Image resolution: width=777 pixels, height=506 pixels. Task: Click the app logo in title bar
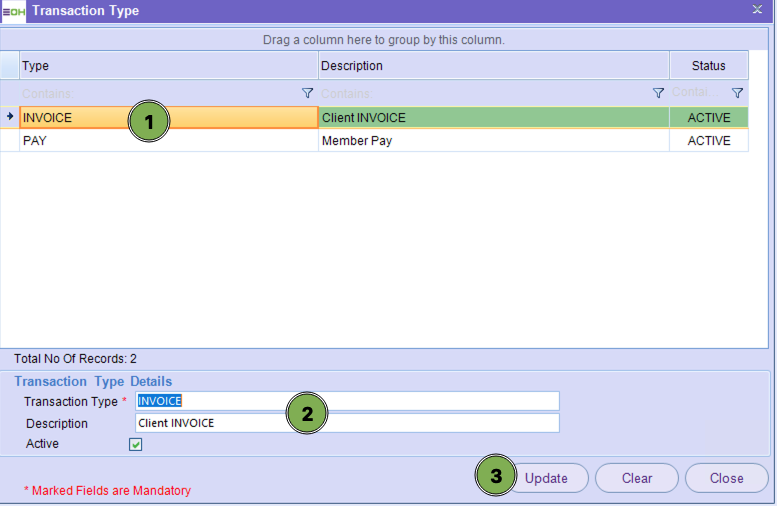click(x=14, y=11)
